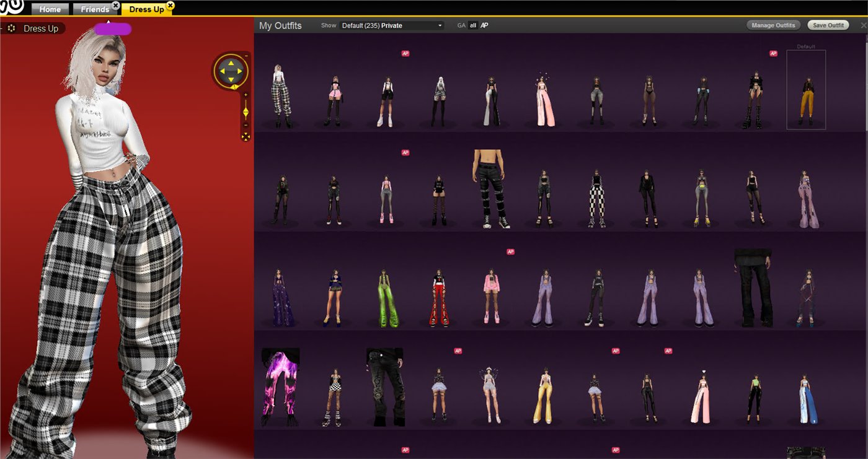The height and width of the screenshot is (459, 868).
Task: Close the My Outfits panel
Action: 864,25
